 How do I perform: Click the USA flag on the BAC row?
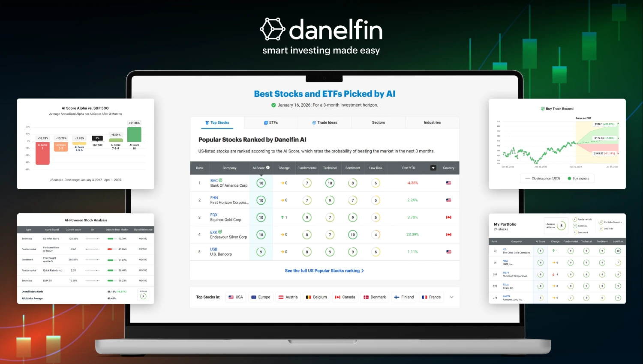[x=448, y=183]
